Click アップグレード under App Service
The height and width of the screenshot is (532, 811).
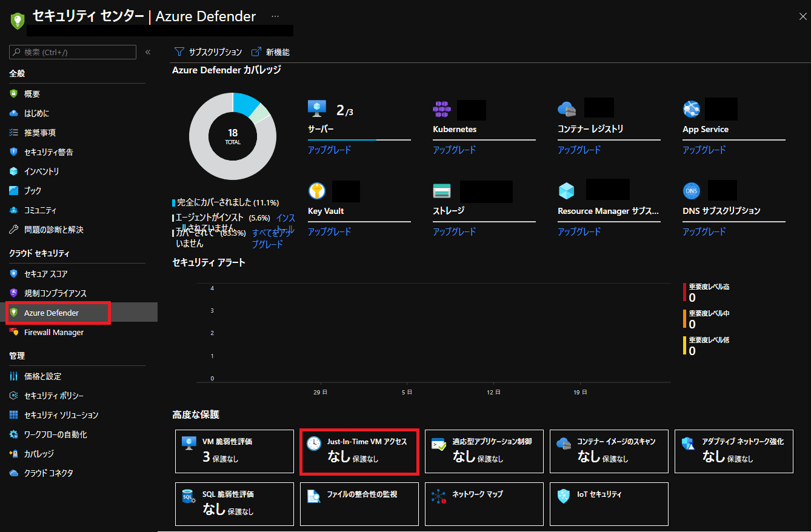[x=704, y=150]
